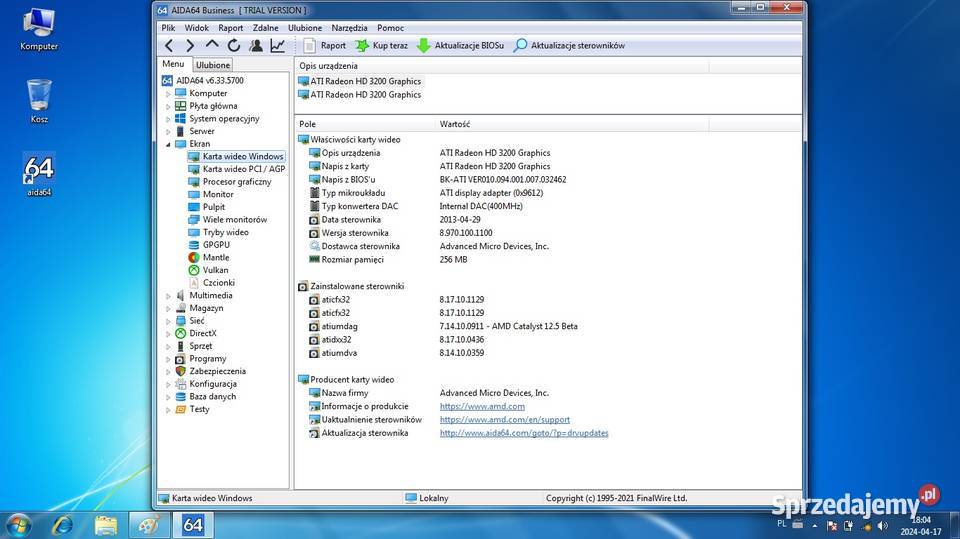Click the Sieć network icon in the tree
This screenshot has height=539, width=960.
tap(181, 321)
